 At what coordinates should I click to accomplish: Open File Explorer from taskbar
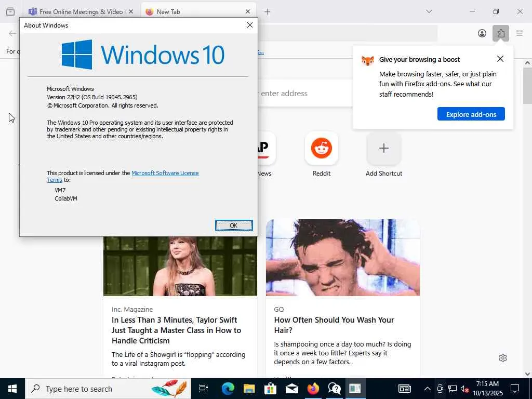tap(249, 389)
